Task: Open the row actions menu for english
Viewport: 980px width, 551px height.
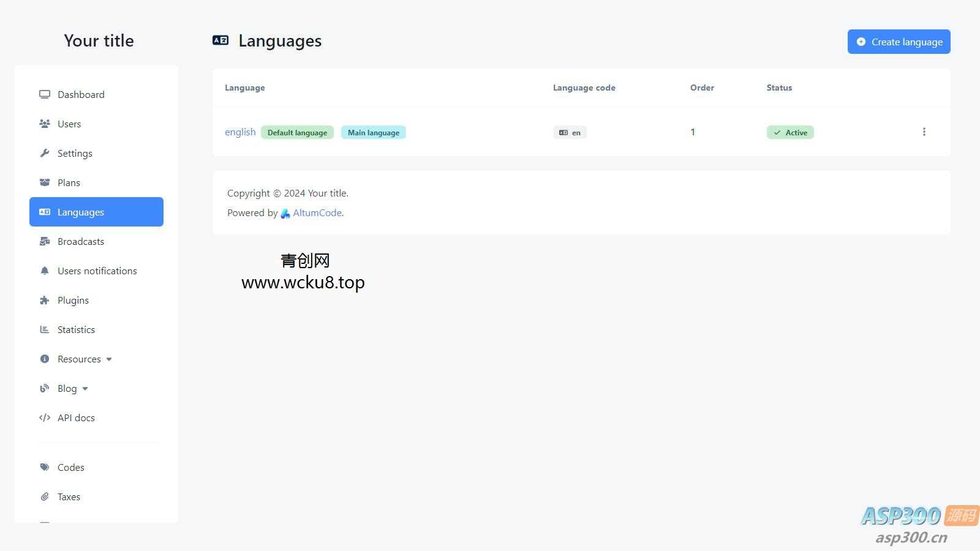Action: (924, 132)
